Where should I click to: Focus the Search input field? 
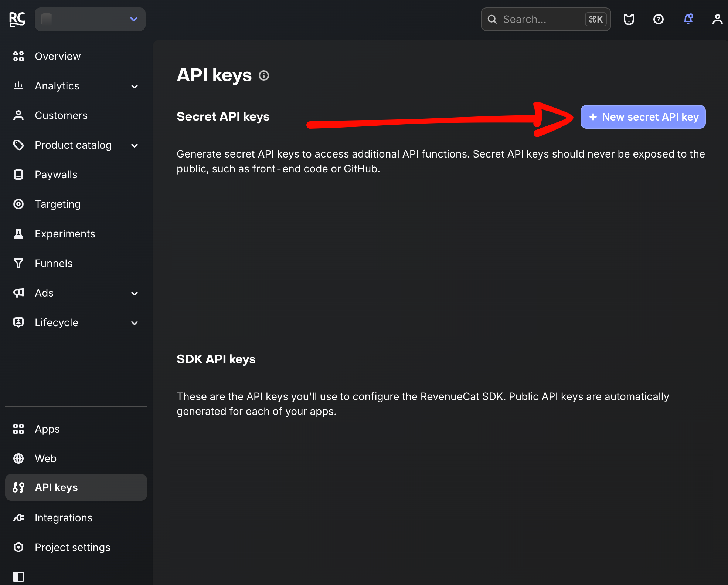pos(545,19)
